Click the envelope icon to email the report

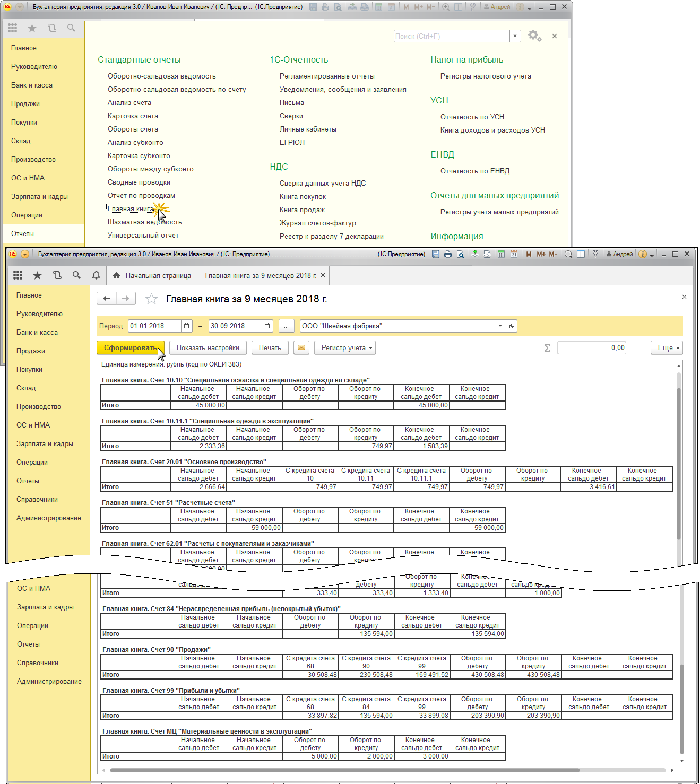[x=301, y=348]
